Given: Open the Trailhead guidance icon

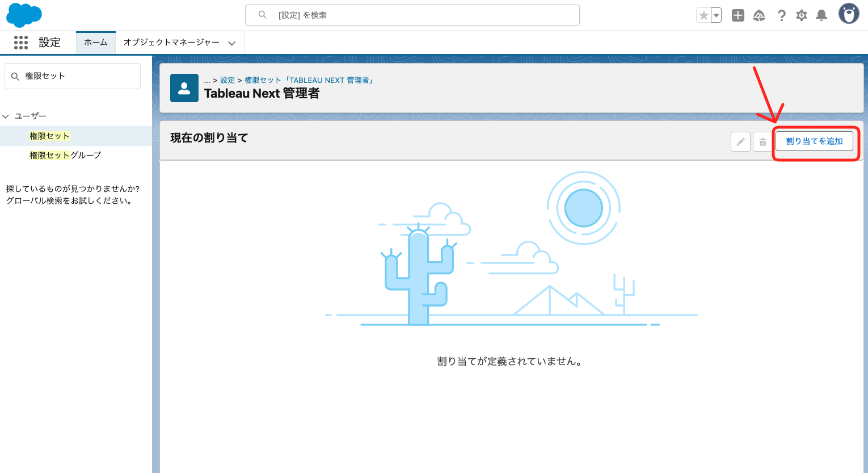Looking at the screenshot, I should [759, 15].
